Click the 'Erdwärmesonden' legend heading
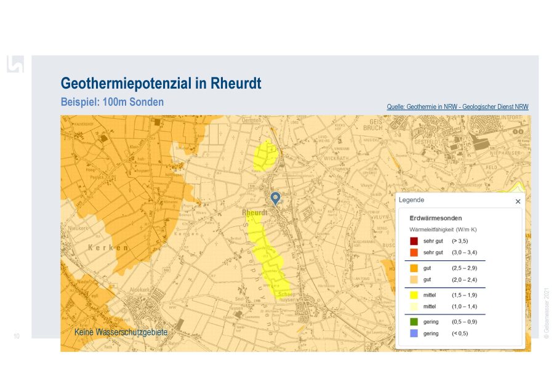554x392 pixels. click(436, 218)
